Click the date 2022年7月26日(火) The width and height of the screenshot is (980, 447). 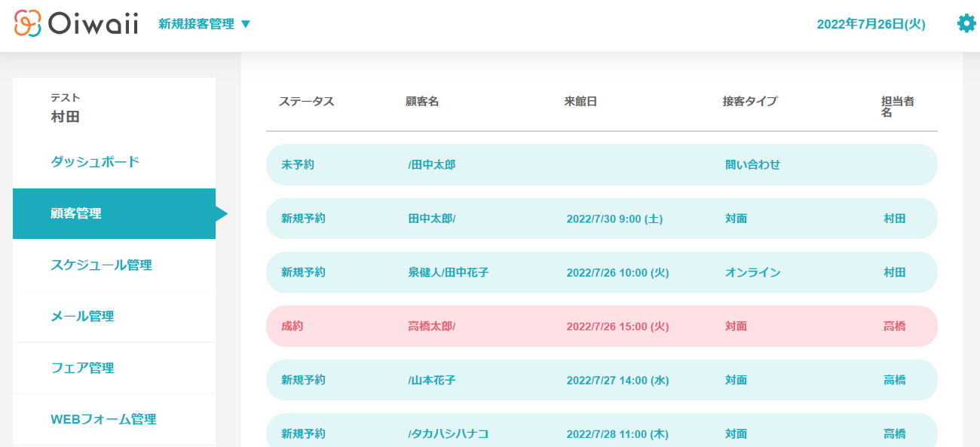[871, 24]
